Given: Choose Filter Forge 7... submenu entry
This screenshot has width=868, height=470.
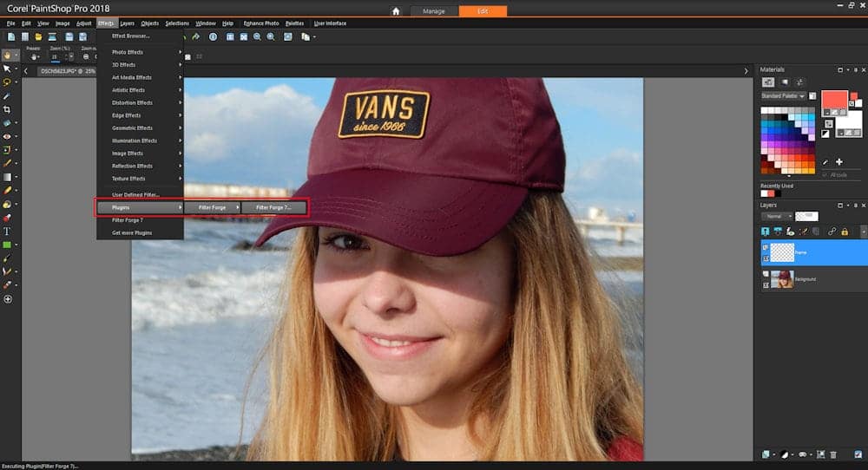Looking at the screenshot, I should tap(273, 207).
